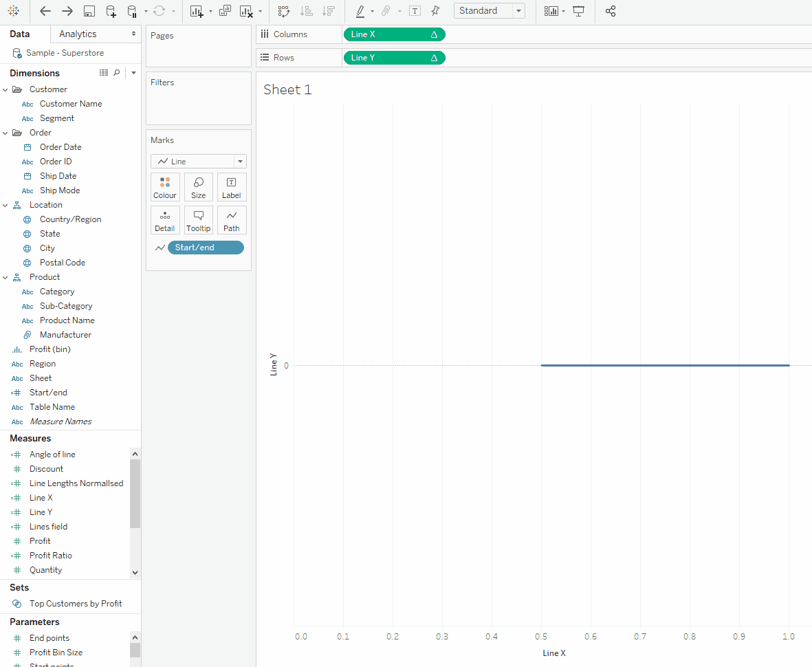The image size is (812, 667).
Task: Click the Dimensions search magnifier icon
Action: pos(117,73)
